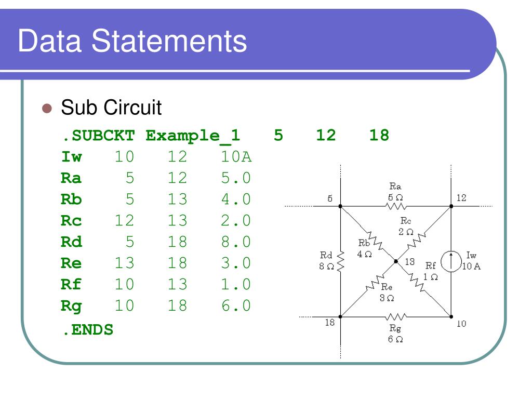The height and width of the screenshot is (399, 532).
Task: Select the Rg 10 18 6.0 line
Action: [x=156, y=306]
